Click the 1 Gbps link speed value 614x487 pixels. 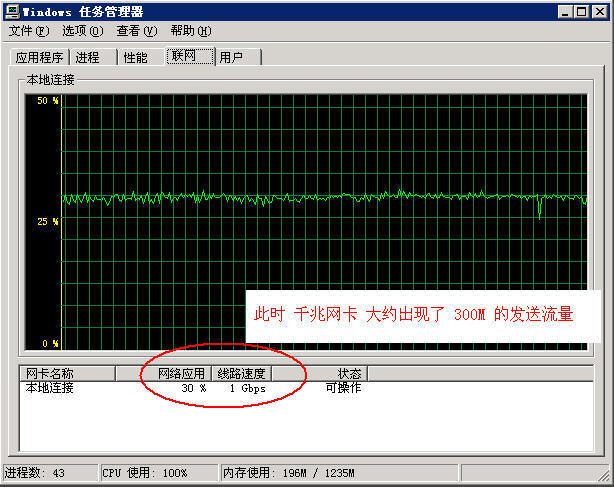point(247,388)
